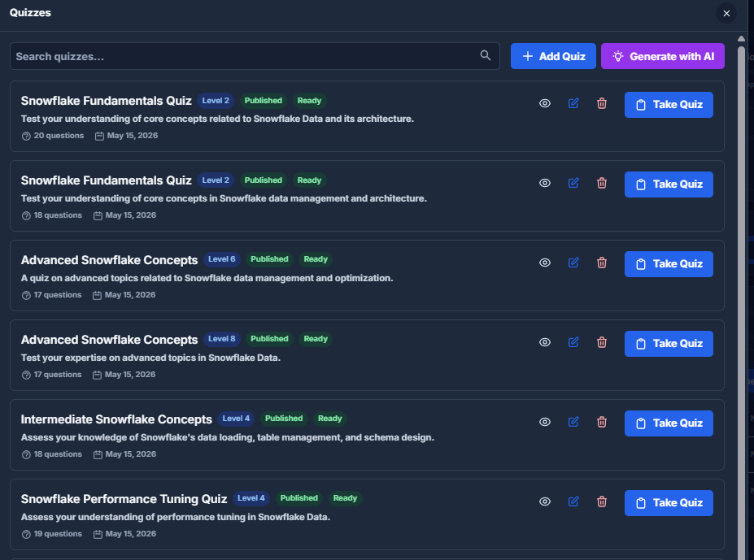Click pencil icon for Advanced Snowflake Concepts Level 8

(573, 342)
